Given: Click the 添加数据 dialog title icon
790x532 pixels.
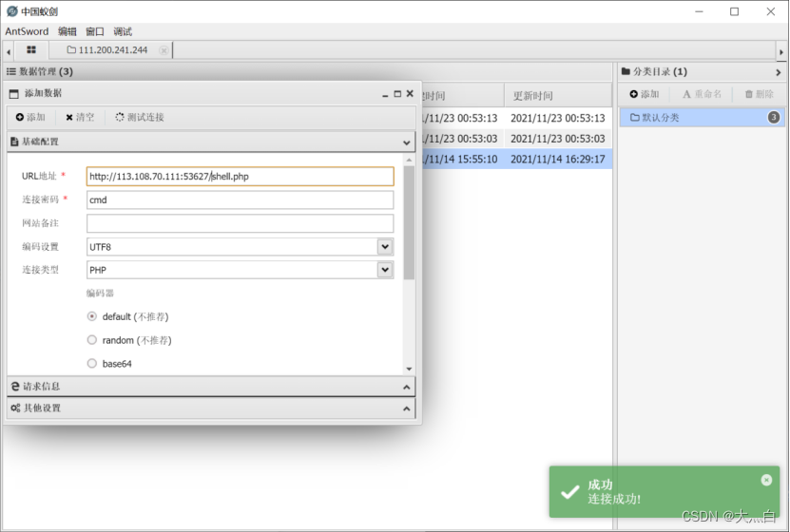Looking at the screenshot, I should coord(14,94).
